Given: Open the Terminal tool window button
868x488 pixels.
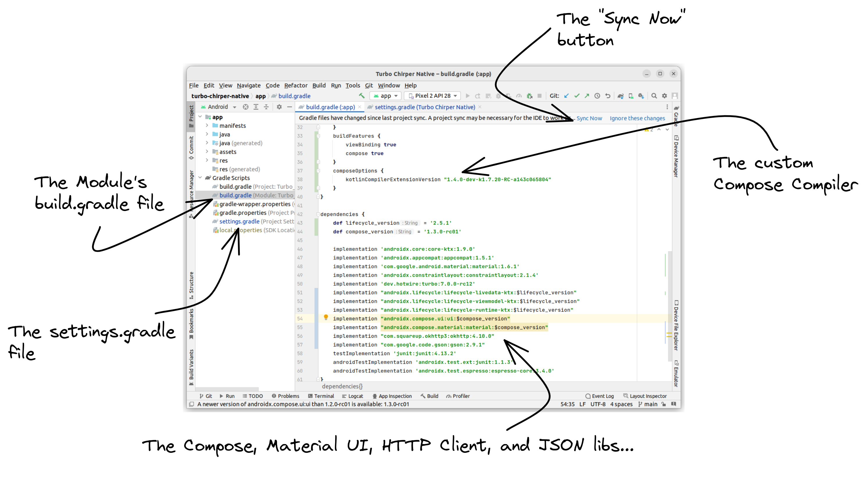Looking at the screenshot, I should coord(321,396).
